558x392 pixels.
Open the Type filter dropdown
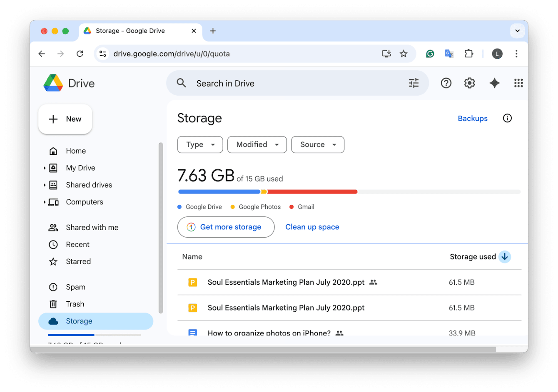click(200, 144)
